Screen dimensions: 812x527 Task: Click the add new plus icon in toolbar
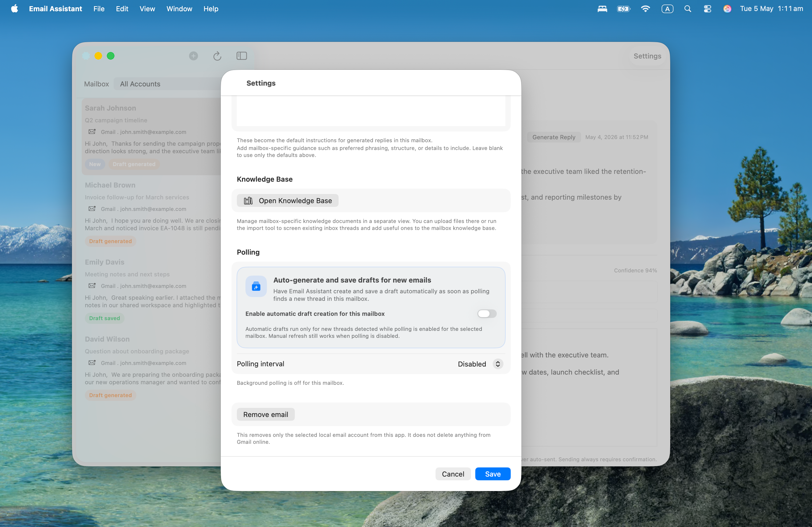pyautogui.click(x=193, y=56)
